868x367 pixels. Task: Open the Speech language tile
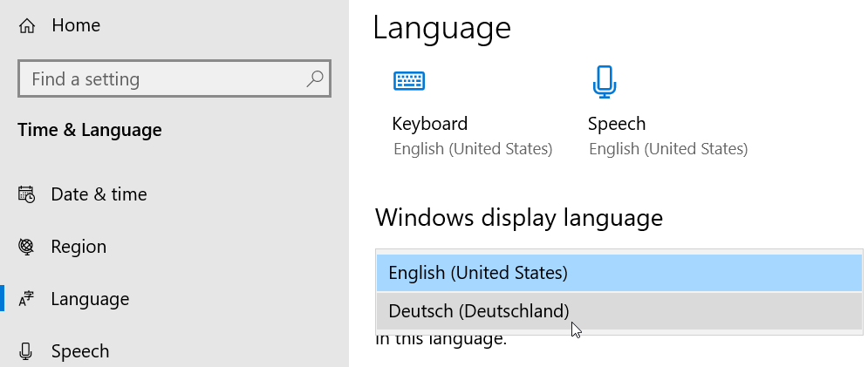tap(668, 111)
